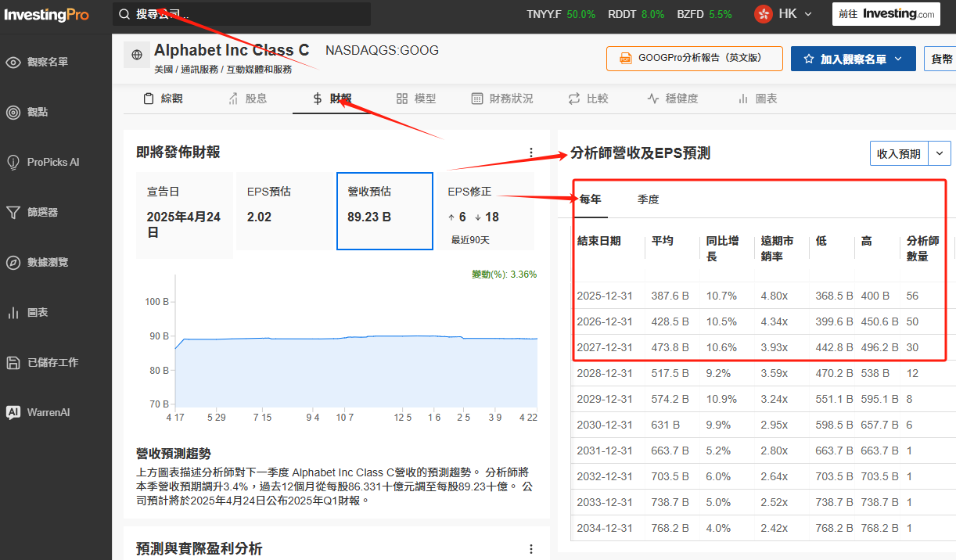Click the 模型 grid icon

402,99
